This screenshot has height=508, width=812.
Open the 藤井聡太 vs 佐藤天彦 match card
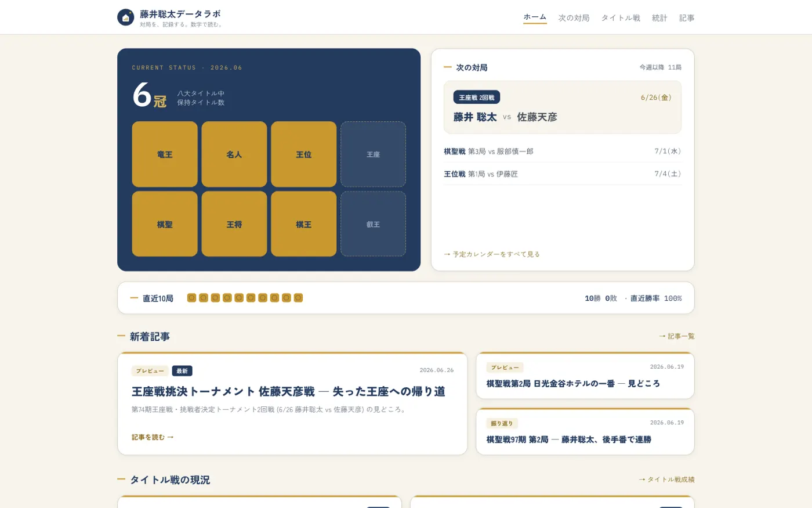pos(563,107)
